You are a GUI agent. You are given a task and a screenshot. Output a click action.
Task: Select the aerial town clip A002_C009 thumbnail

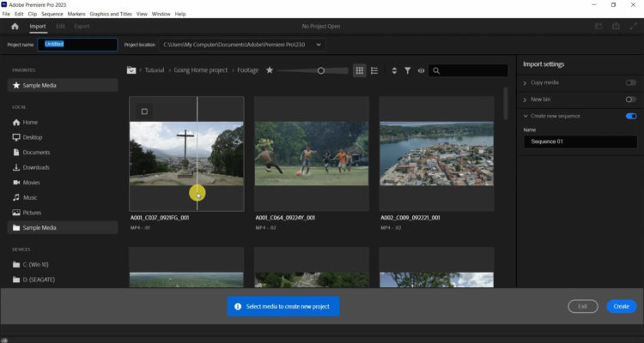point(436,153)
